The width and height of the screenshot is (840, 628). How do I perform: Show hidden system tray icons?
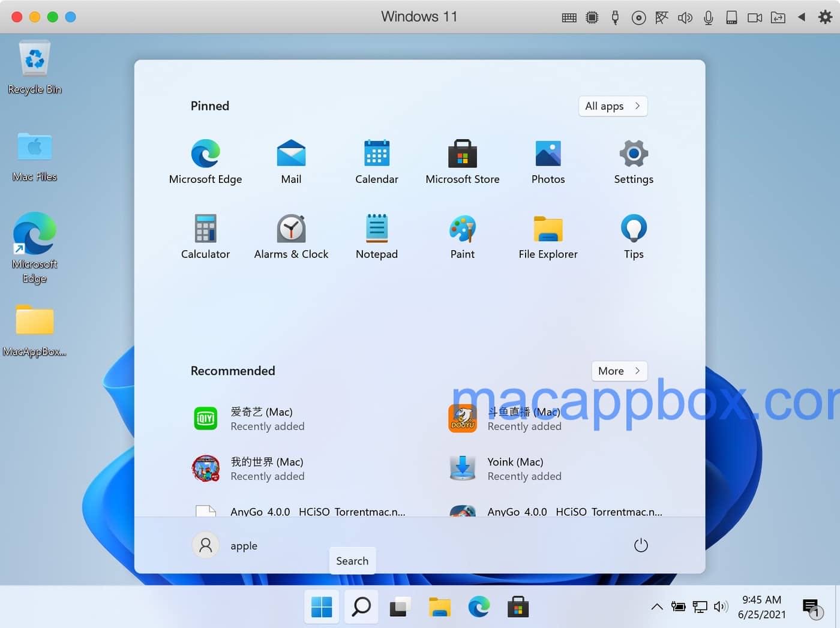coord(657,607)
